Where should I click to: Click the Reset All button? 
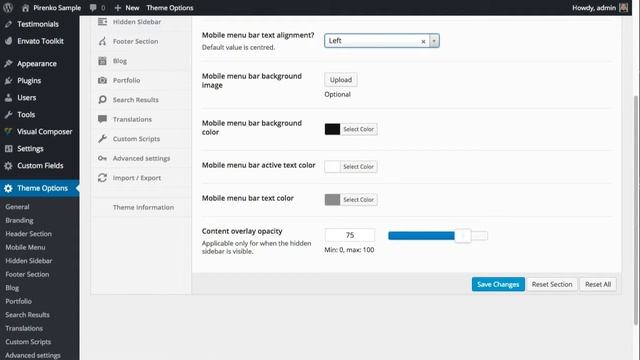tap(598, 284)
